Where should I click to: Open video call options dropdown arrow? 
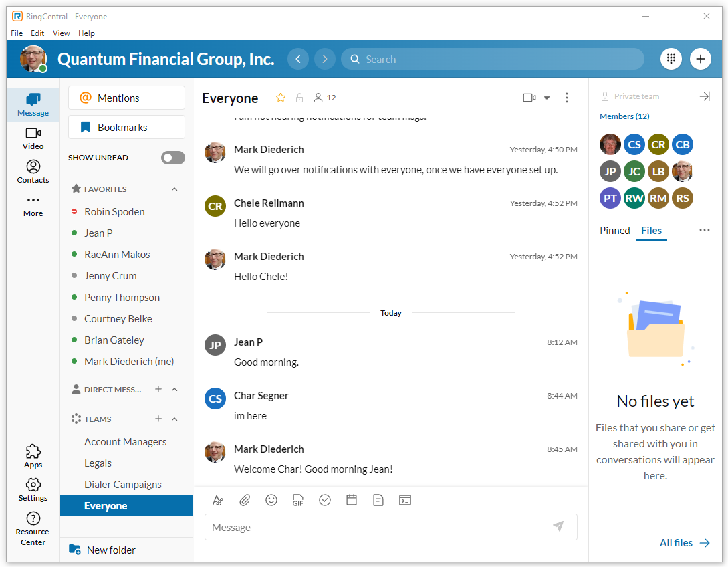click(547, 98)
